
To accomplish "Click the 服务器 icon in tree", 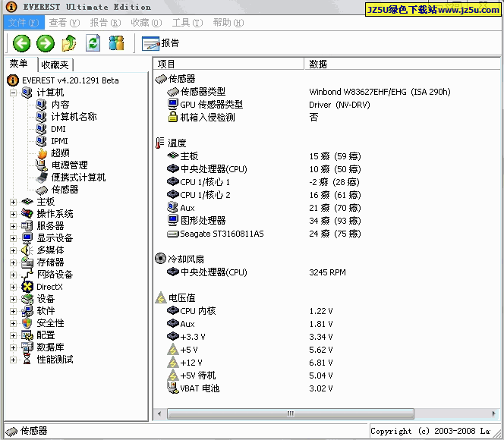I will [x=27, y=226].
